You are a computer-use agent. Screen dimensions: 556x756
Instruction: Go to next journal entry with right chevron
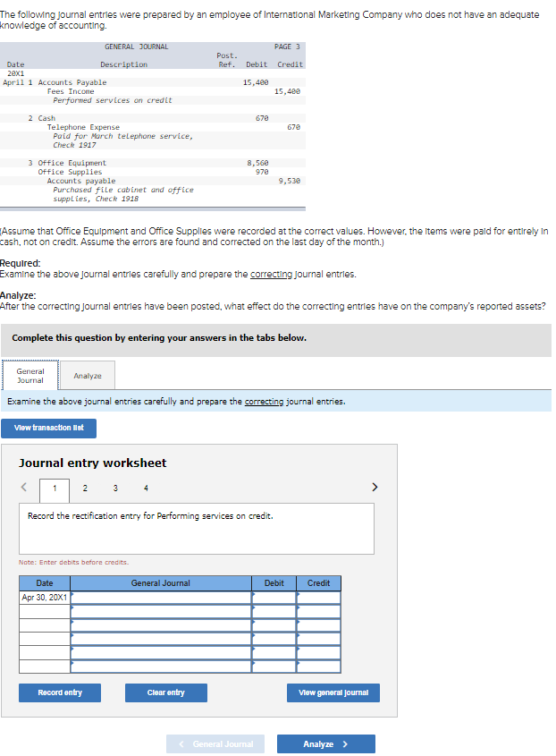[375, 487]
